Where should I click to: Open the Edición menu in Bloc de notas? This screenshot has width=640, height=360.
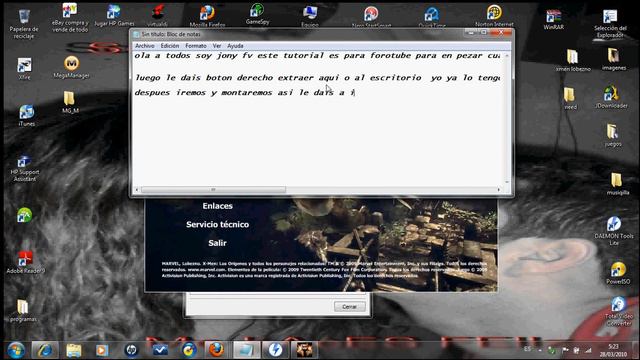(170, 46)
